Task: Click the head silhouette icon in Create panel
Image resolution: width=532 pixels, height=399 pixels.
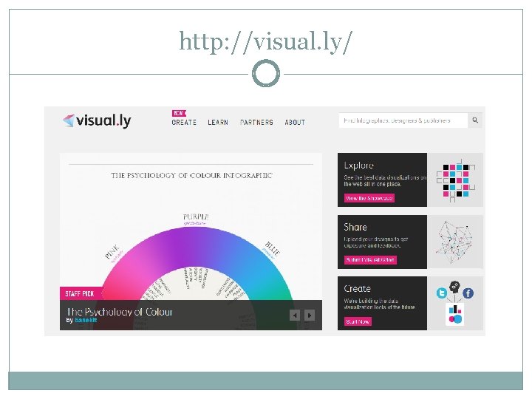Action: click(x=454, y=287)
